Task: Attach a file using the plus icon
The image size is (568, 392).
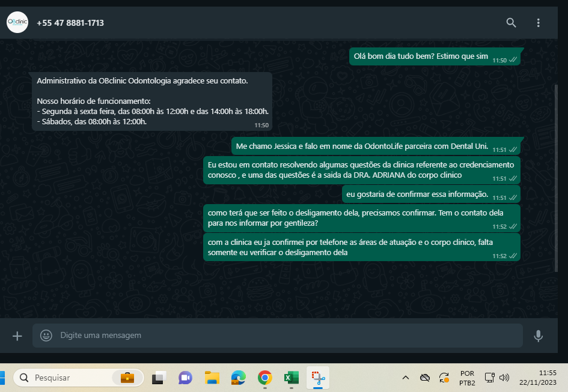Action: click(x=17, y=336)
